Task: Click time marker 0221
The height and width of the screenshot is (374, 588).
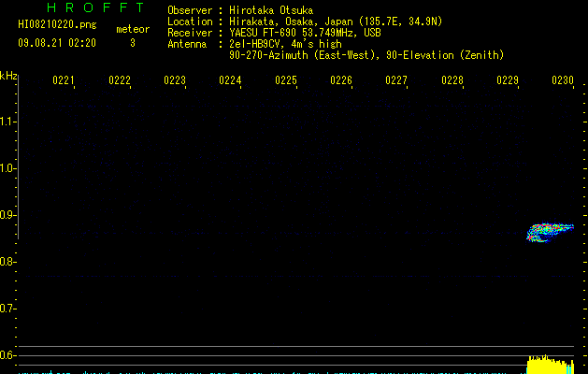Action: click(64, 80)
